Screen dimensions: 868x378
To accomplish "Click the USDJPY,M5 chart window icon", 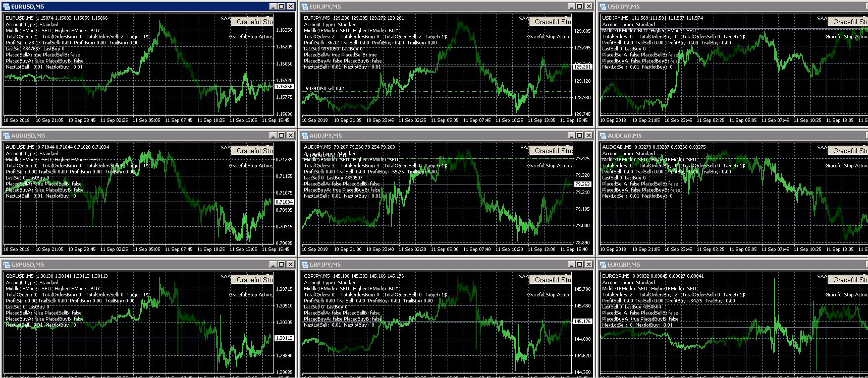I will pos(603,7).
